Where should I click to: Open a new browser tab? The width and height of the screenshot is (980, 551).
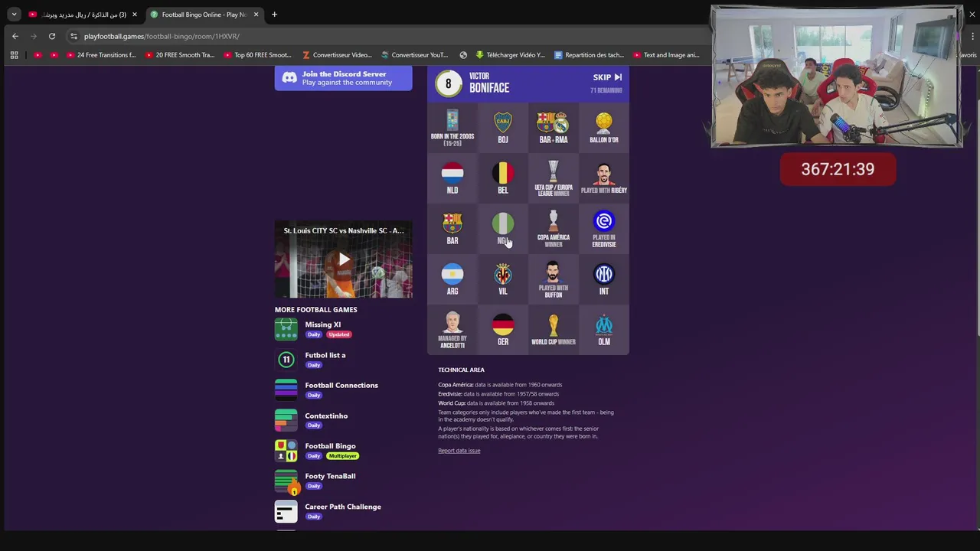(274, 15)
